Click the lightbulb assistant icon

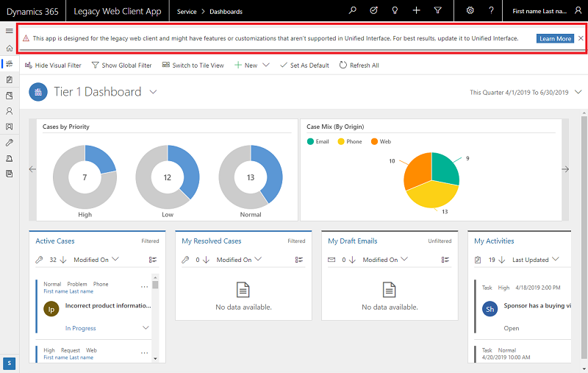pyautogui.click(x=395, y=11)
